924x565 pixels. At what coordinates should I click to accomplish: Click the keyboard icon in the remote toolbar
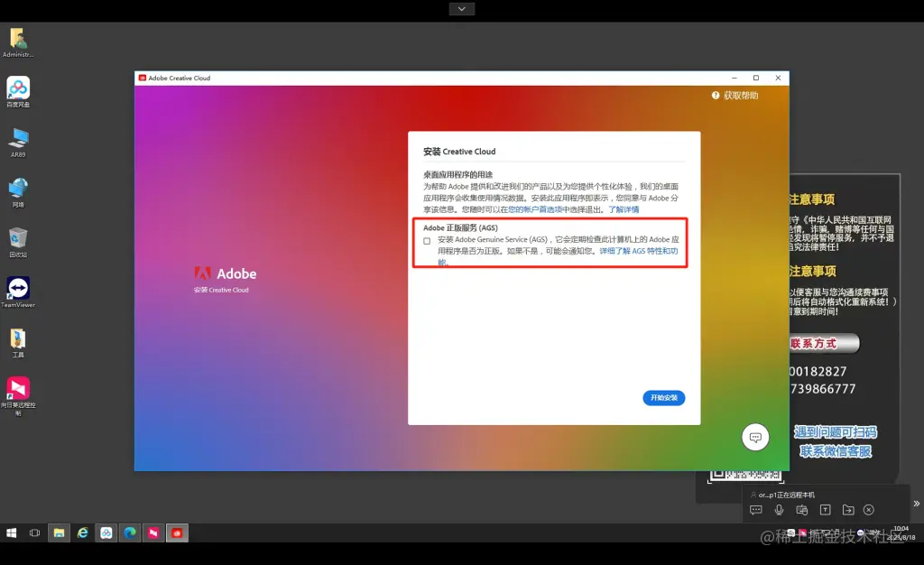point(802,510)
